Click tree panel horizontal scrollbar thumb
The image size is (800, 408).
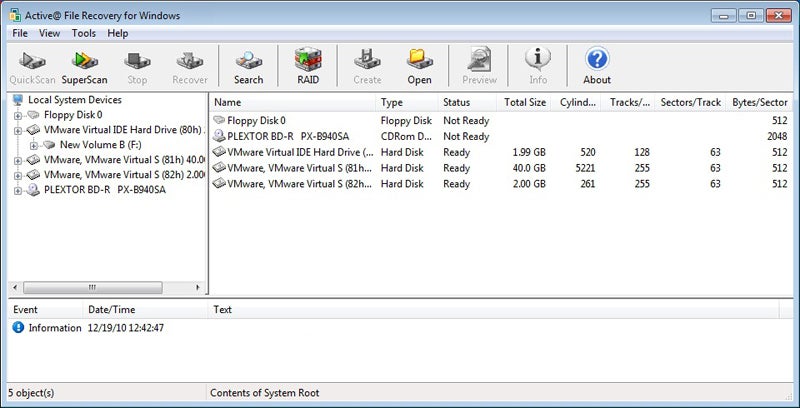[92, 288]
